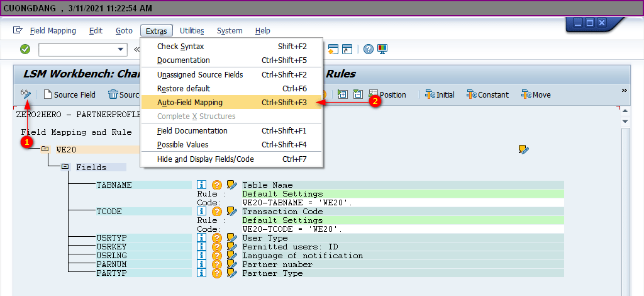The width and height of the screenshot is (644, 296).
Task: Click the Move rule button
Action: click(x=536, y=94)
